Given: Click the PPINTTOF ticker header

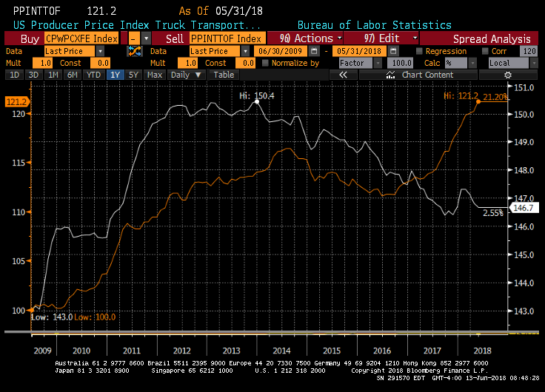Looking at the screenshot, I should click(36, 11).
